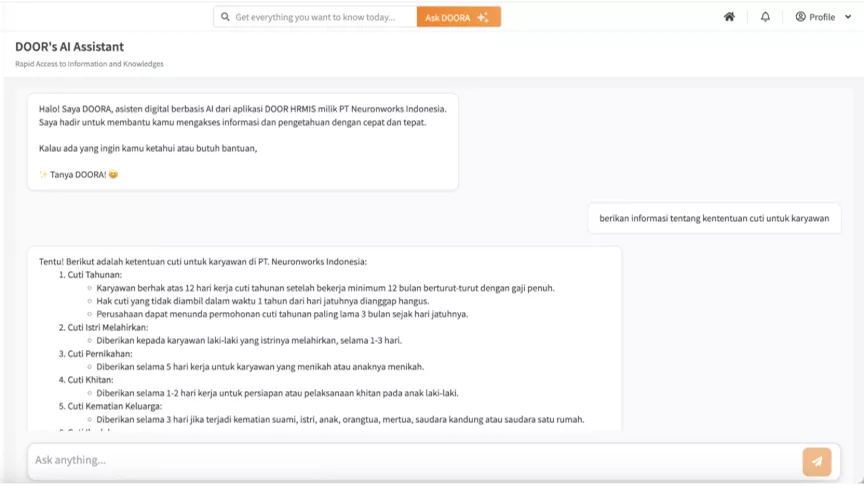Screen dimensions: 864x487
Task: Click the sparkle icon on Ask DOORA
Action: click(484, 17)
